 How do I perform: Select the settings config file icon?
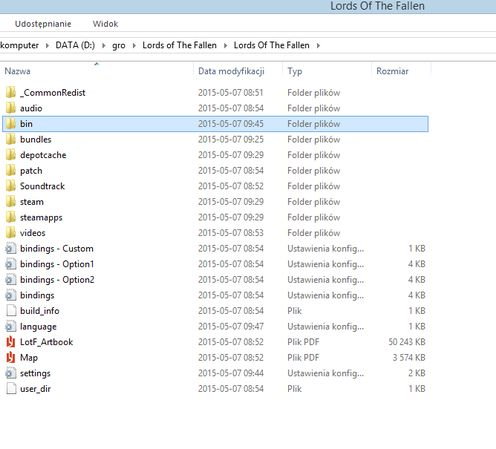(x=11, y=373)
